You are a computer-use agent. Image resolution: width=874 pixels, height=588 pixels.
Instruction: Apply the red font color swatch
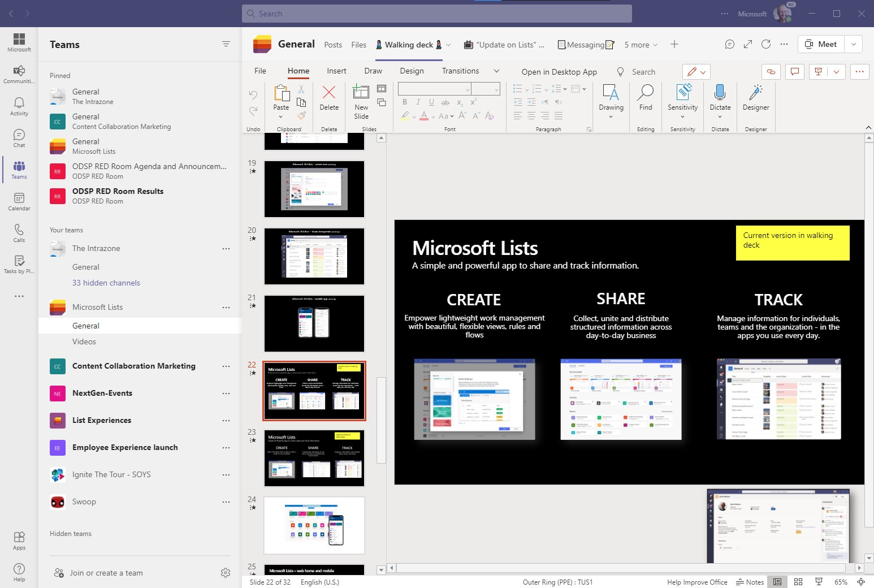(x=424, y=116)
